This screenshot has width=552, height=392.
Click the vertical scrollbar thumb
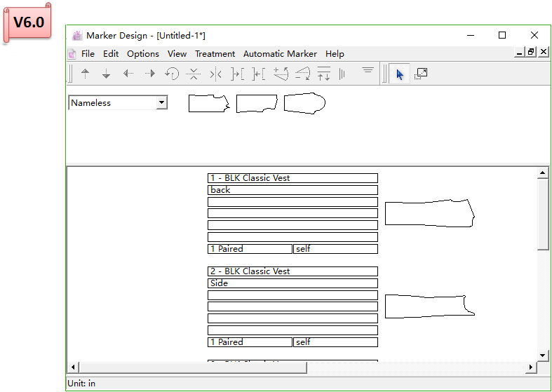coord(542,215)
